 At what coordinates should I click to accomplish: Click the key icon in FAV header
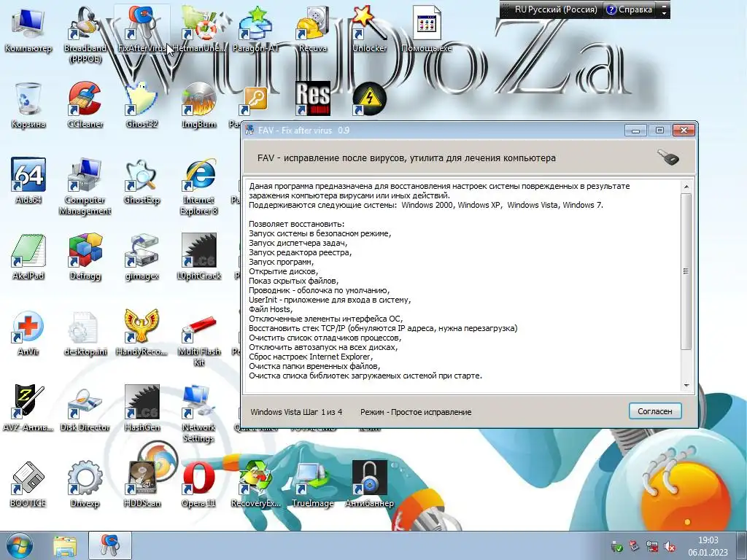click(x=669, y=157)
